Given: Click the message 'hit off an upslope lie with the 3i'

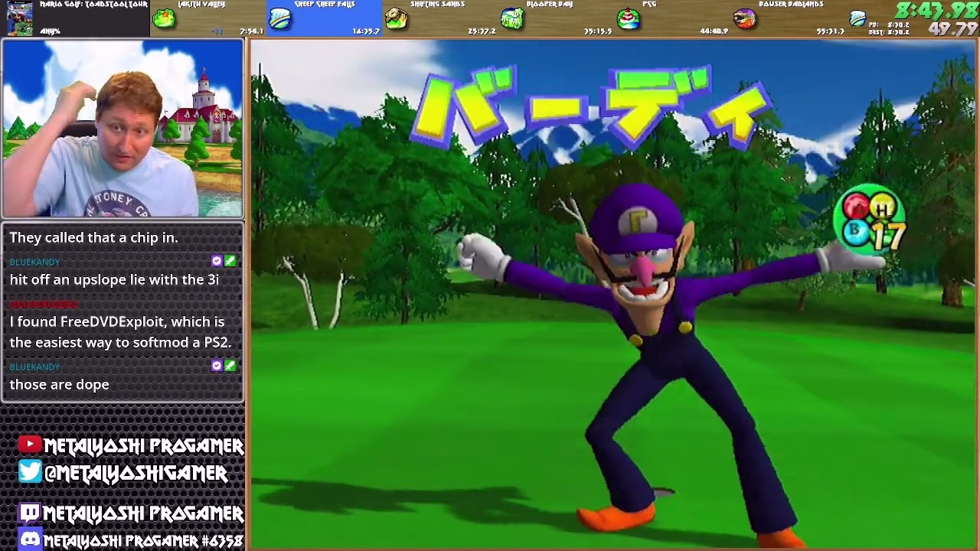Looking at the screenshot, I should click(114, 280).
